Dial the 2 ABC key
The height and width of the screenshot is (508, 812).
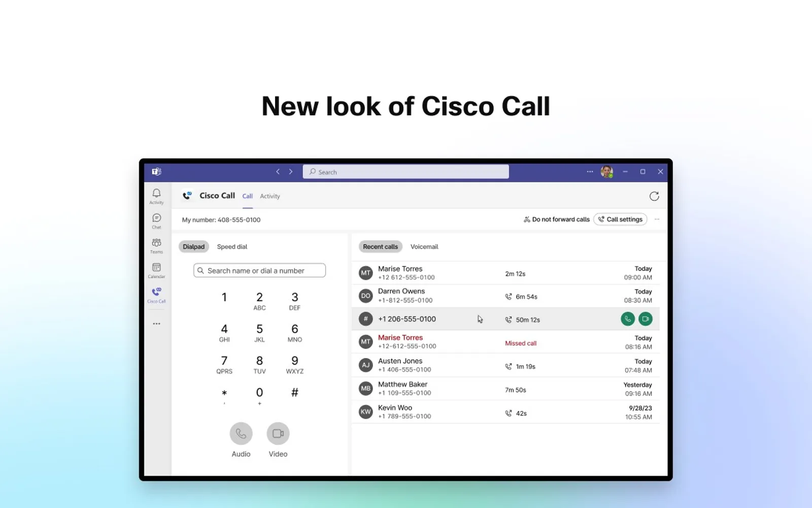pyautogui.click(x=259, y=301)
